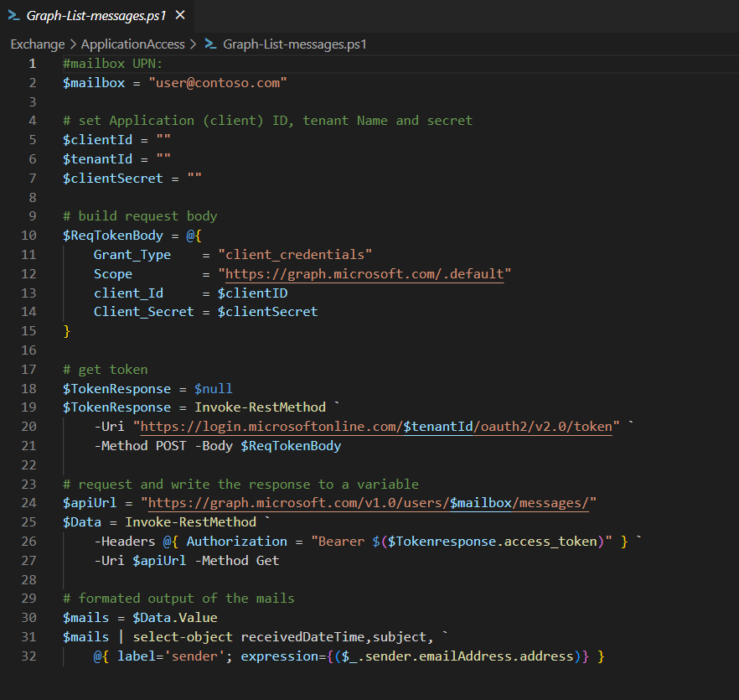Place cursor on the $ReqTokenBody declaration

click(112, 236)
